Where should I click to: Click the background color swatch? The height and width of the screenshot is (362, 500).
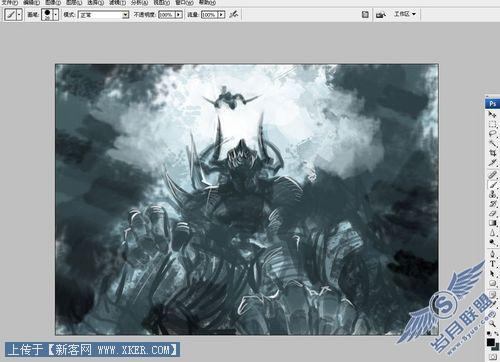pyautogui.click(x=497, y=348)
